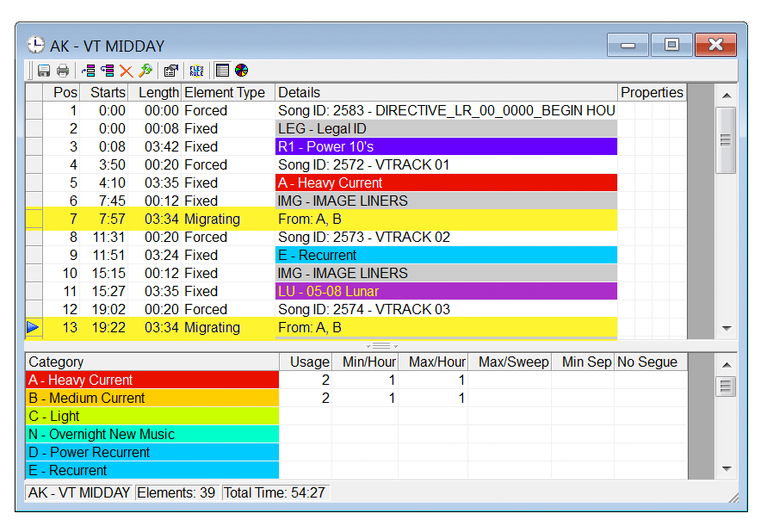
Task: Toggle the color pie chart view
Action: (x=241, y=71)
